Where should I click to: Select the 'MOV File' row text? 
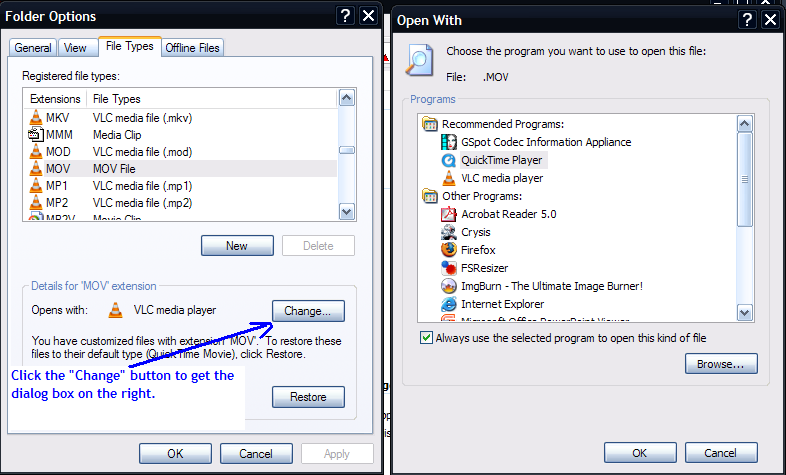[x=114, y=169]
